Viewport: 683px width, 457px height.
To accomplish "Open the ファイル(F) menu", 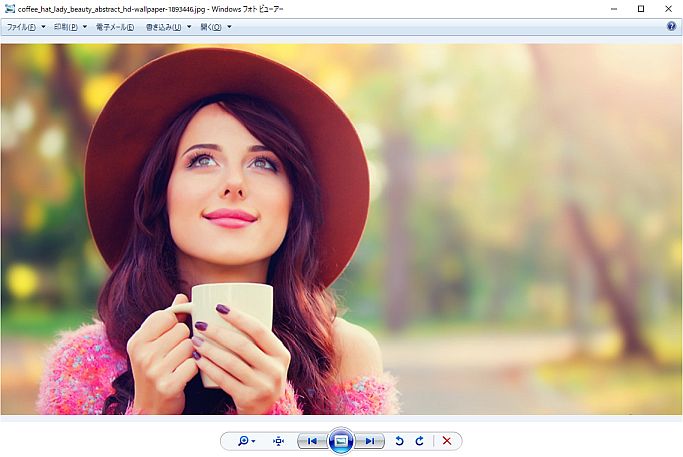I will tap(21, 27).
